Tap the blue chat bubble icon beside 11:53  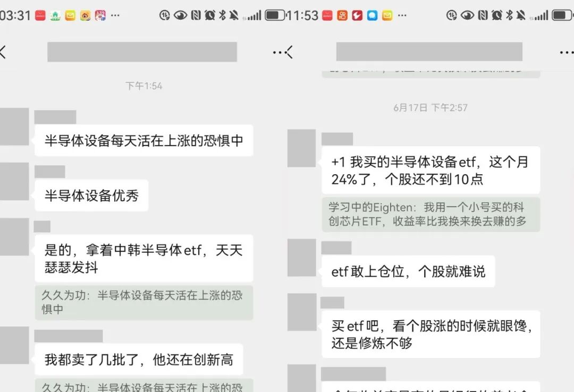pos(372,15)
